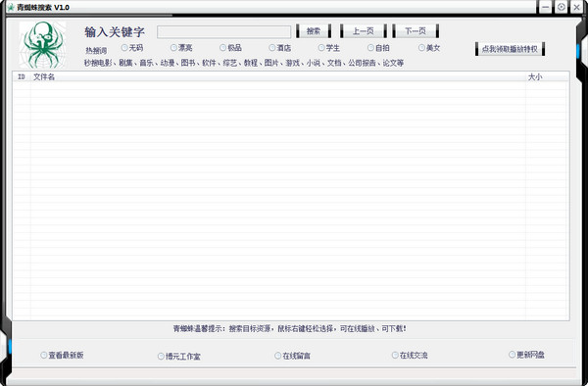Click the small spider icon in title bar
The height and width of the screenshot is (386, 588).
pyautogui.click(x=11, y=7)
